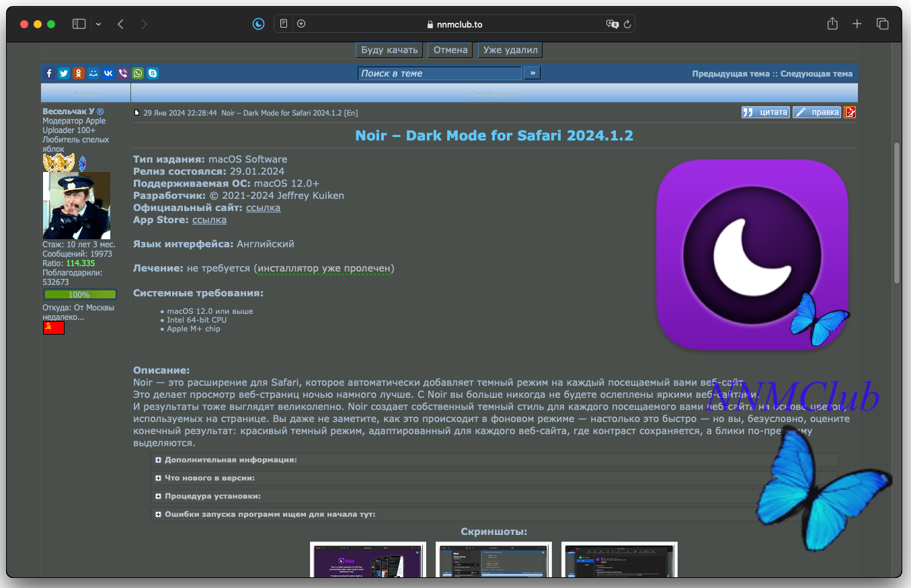This screenshot has height=588, width=911.
Task: Click the pilot avatar image
Action: pos(77,206)
